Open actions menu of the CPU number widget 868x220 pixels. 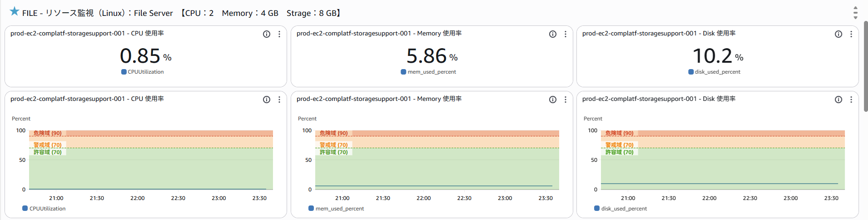(x=279, y=34)
